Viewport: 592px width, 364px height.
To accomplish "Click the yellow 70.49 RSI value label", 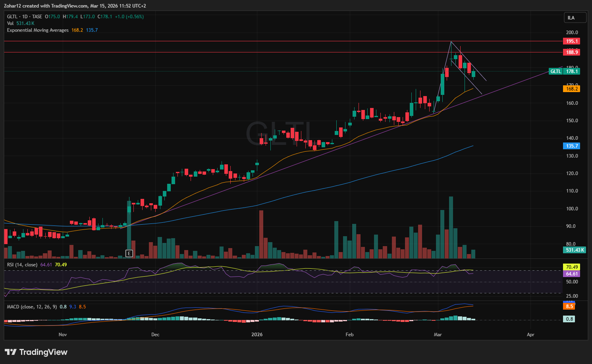I will click(x=571, y=267).
